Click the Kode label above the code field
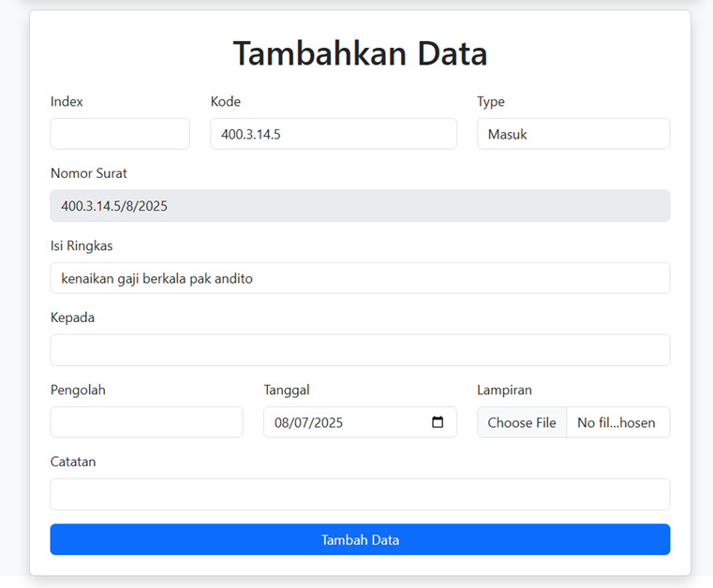This screenshot has height=588, width=713. click(x=225, y=102)
